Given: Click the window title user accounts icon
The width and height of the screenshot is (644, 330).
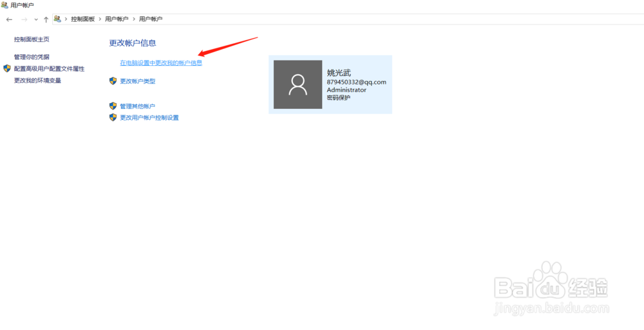Looking at the screenshot, I should pos(5,5).
